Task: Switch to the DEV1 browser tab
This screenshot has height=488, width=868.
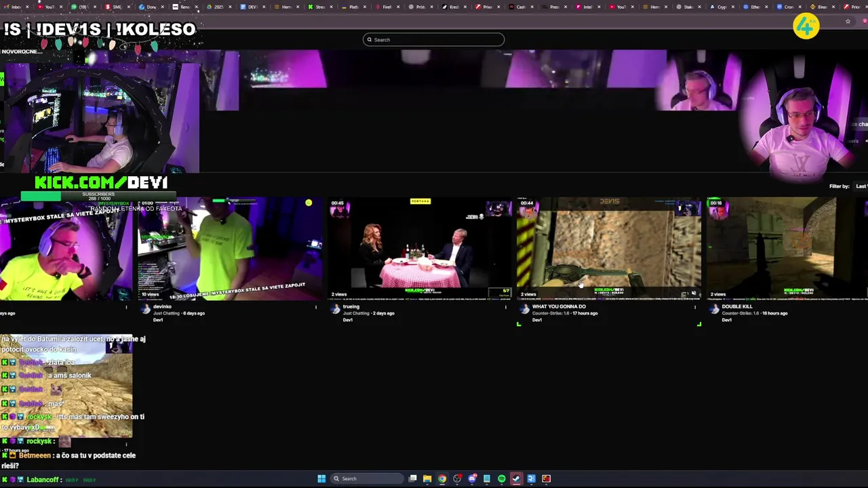Action: (252, 7)
